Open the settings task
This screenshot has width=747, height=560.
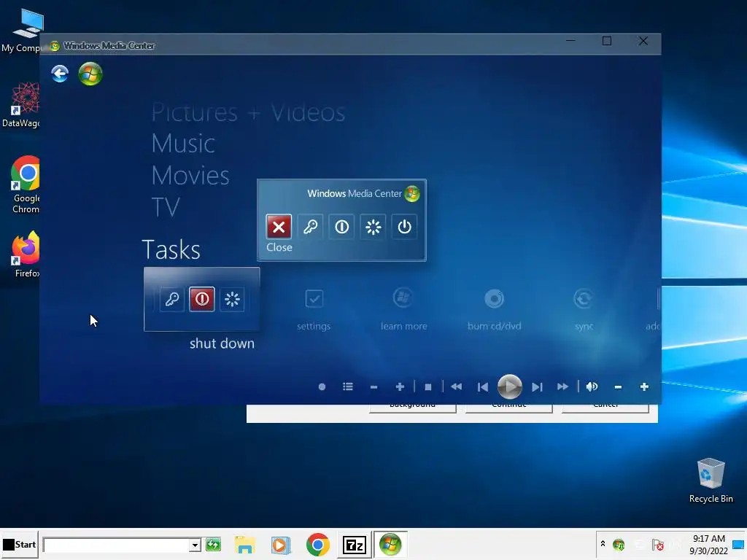(314, 311)
